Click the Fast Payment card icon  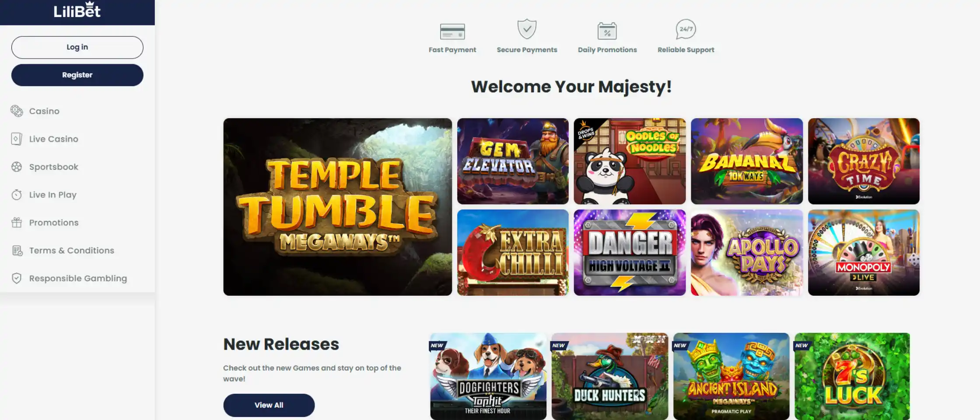coord(452,31)
